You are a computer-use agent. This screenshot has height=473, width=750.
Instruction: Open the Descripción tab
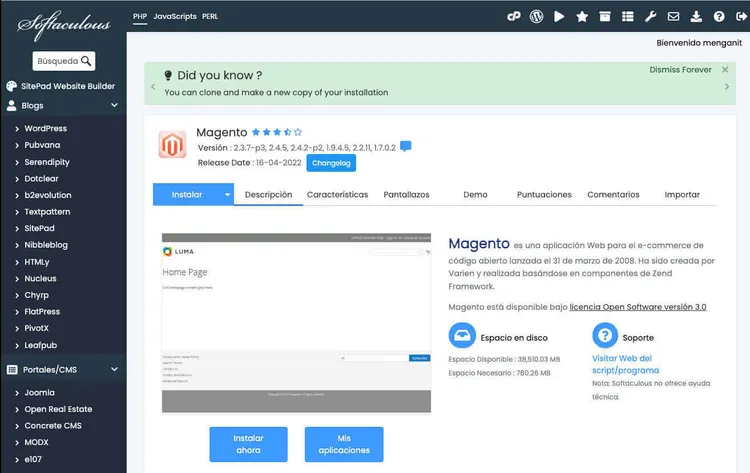point(268,195)
